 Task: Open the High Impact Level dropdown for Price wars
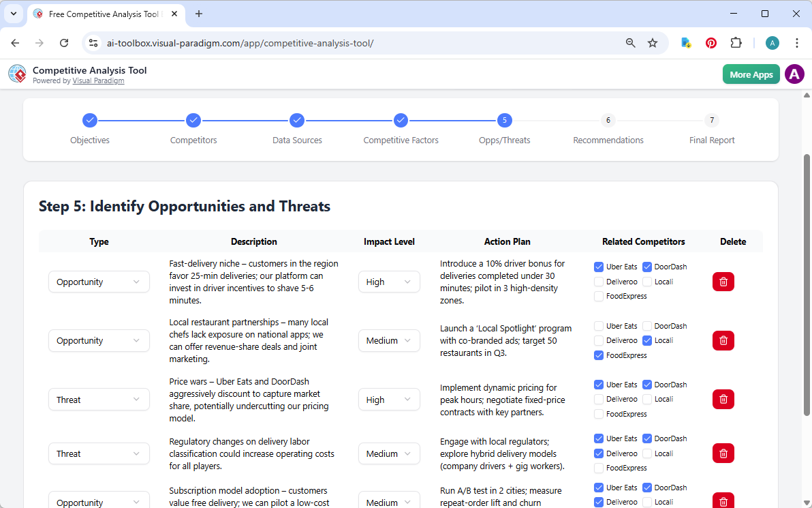click(x=389, y=399)
